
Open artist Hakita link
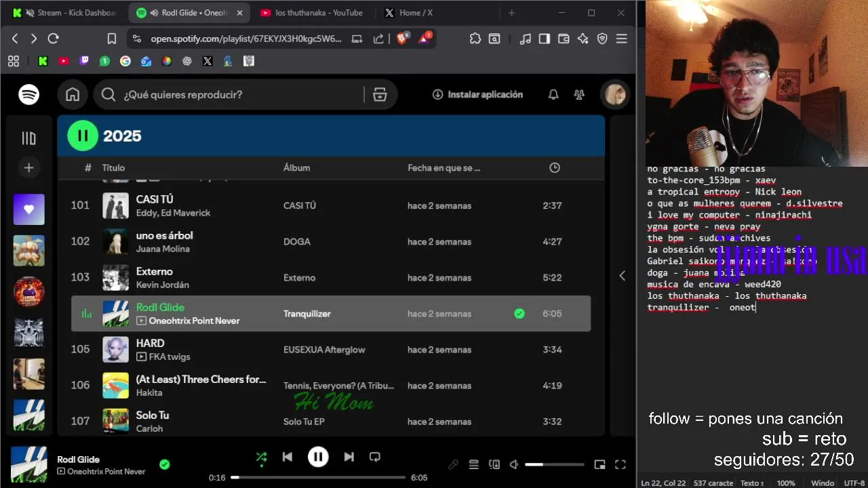[149, 392]
